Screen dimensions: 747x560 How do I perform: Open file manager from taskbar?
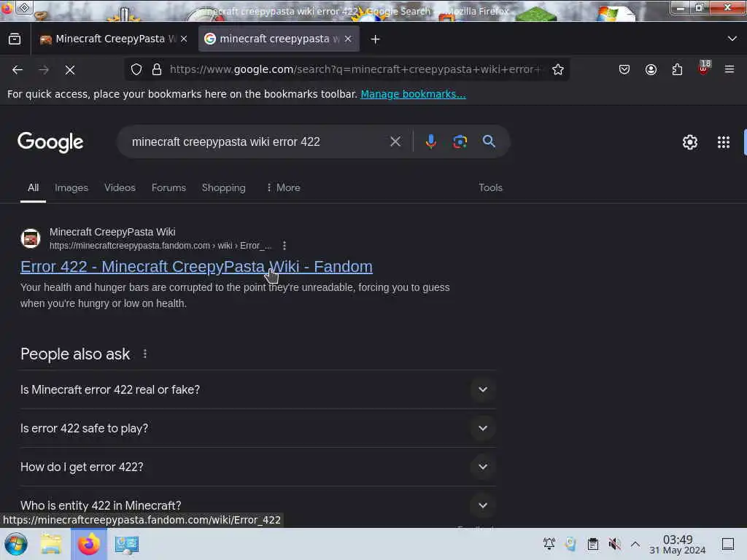click(51, 544)
